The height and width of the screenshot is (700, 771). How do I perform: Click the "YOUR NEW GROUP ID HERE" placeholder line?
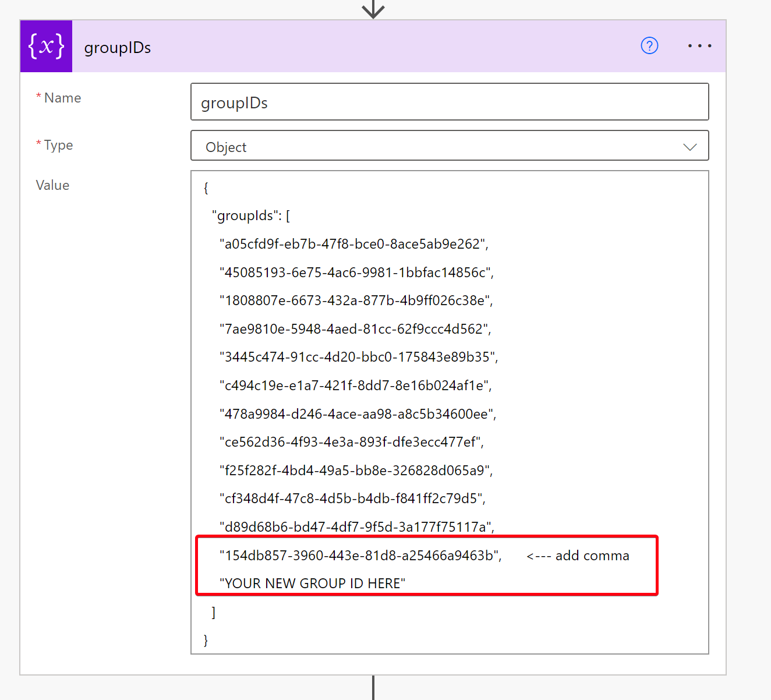pyautogui.click(x=312, y=584)
